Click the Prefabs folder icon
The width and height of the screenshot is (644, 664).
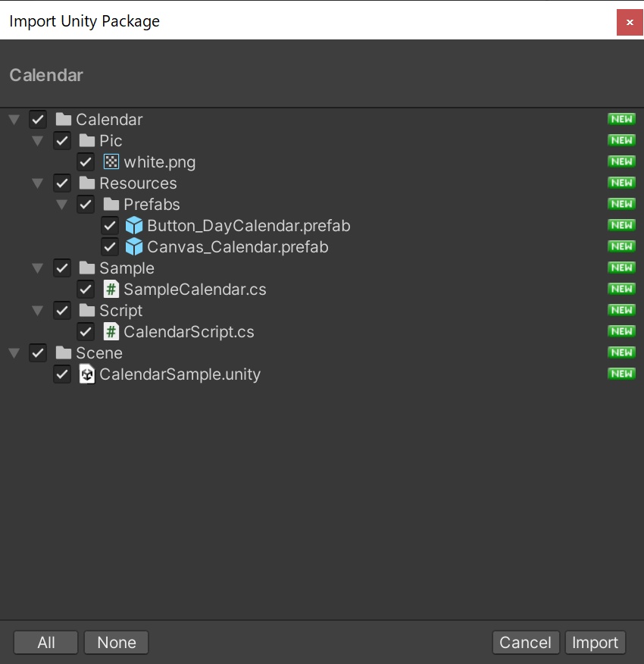coord(111,204)
